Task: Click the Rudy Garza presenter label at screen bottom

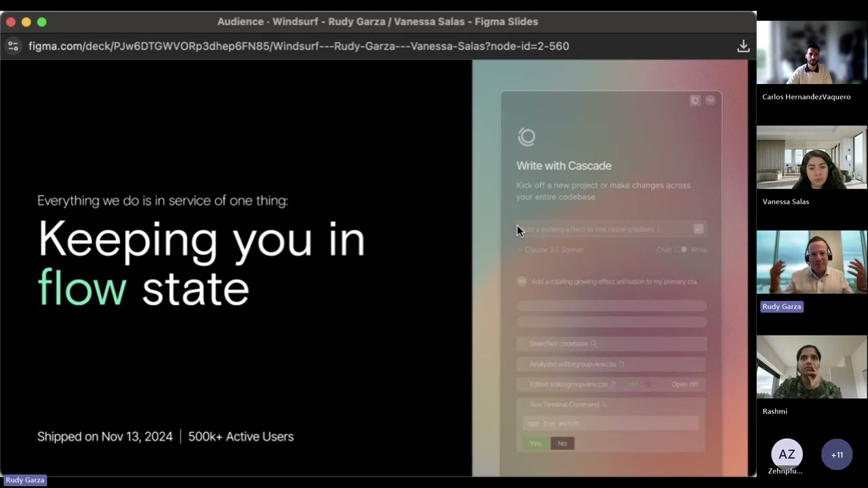Action: coord(25,480)
